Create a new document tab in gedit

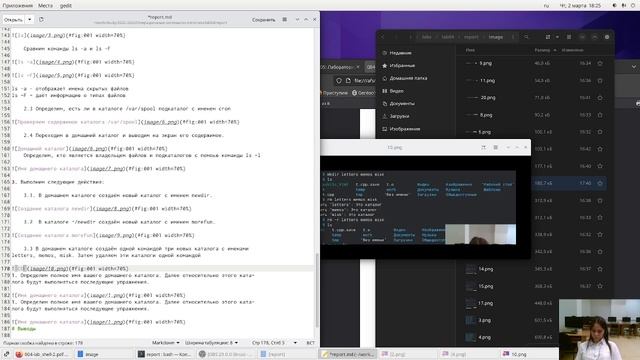[41, 20]
